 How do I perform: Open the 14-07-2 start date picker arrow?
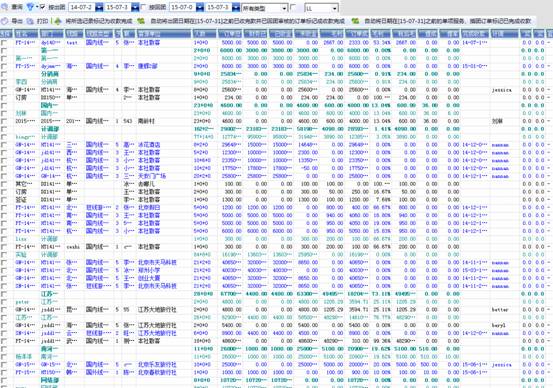click(99, 7)
